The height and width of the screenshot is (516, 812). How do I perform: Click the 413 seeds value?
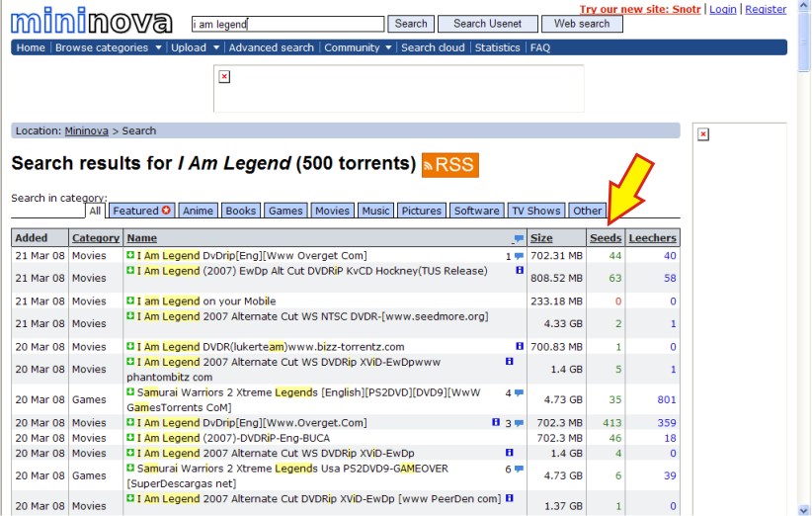click(x=612, y=423)
